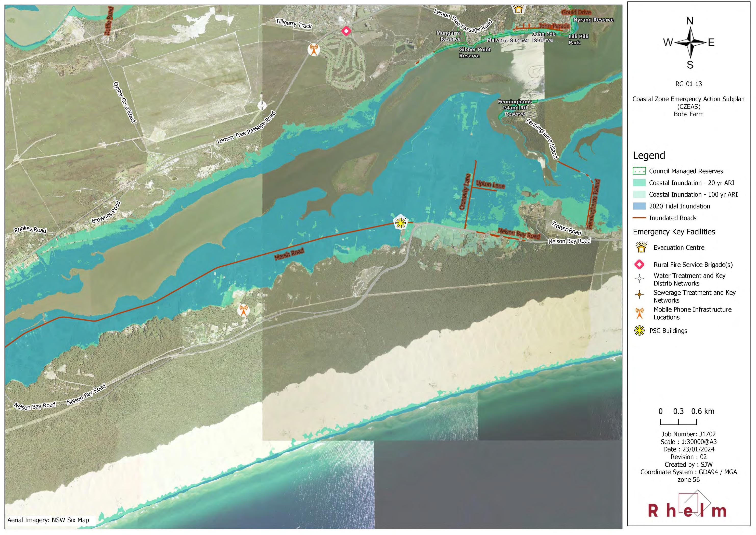Click the 2020 Tidal Inundation legend swatch
The height and width of the screenshot is (535, 756).
click(639, 206)
